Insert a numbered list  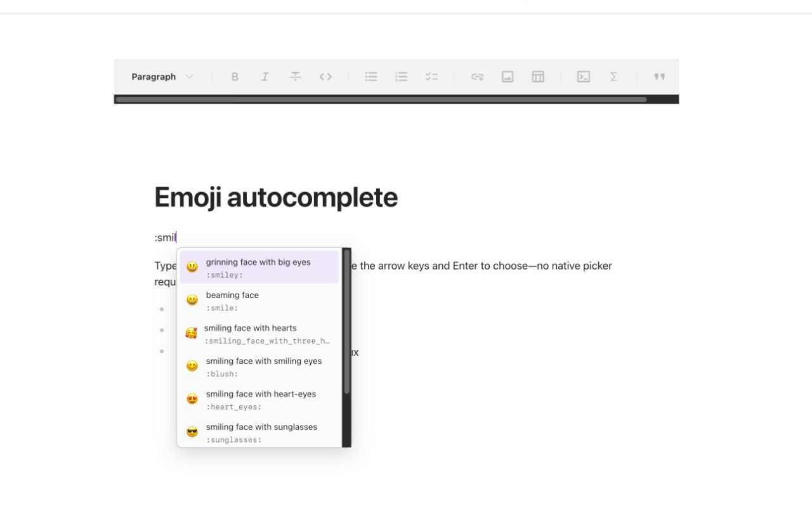click(x=402, y=77)
